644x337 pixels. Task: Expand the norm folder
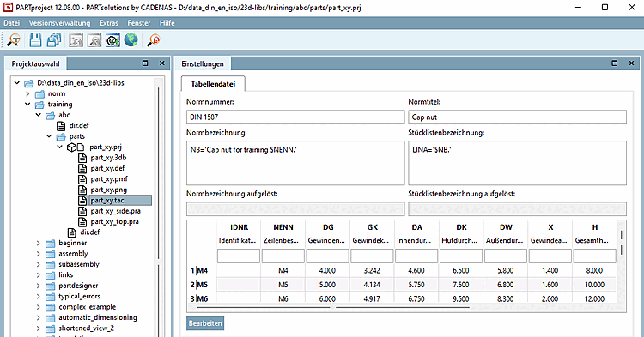click(27, 93)
